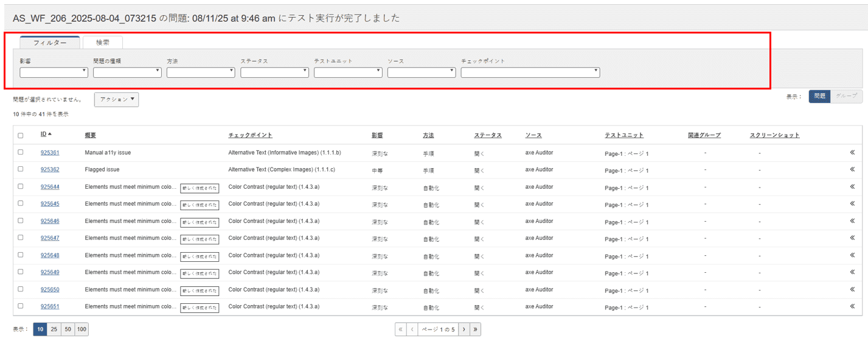Select checkbox for issue 925361
Image resolution: width=868 pixels, height=338 pixels.
pos(21,152)
